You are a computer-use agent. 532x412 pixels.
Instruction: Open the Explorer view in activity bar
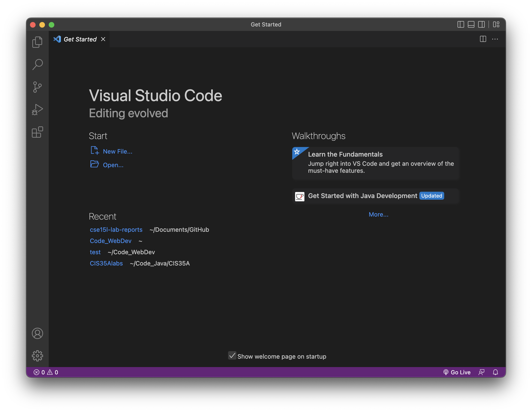coord(37,42)
